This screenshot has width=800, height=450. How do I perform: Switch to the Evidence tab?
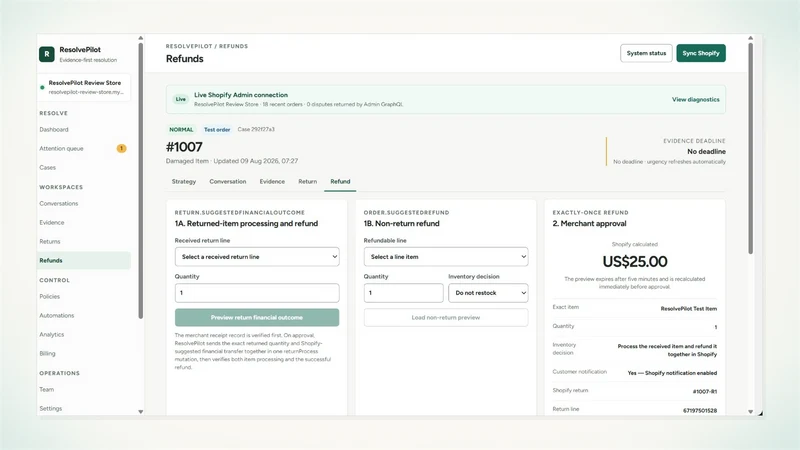click(272, 182)
